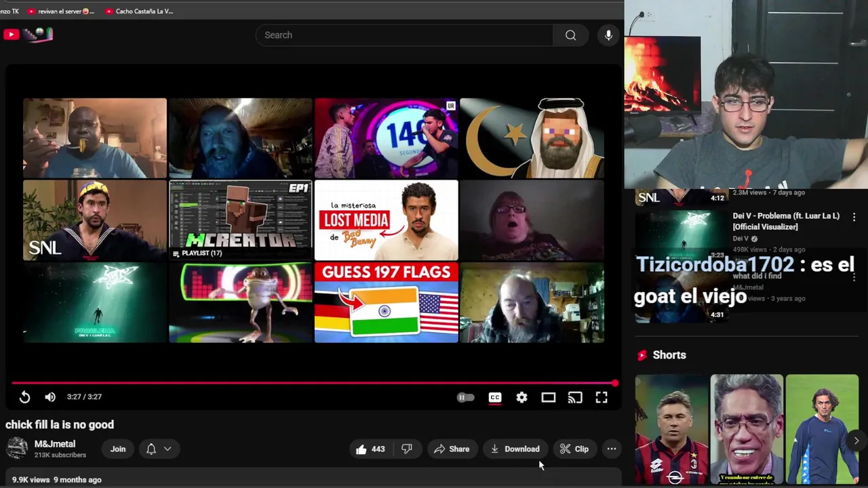Open the 140 segundos battle thumbnail
This screenshot has height=488, width=868.
point(387,138)
